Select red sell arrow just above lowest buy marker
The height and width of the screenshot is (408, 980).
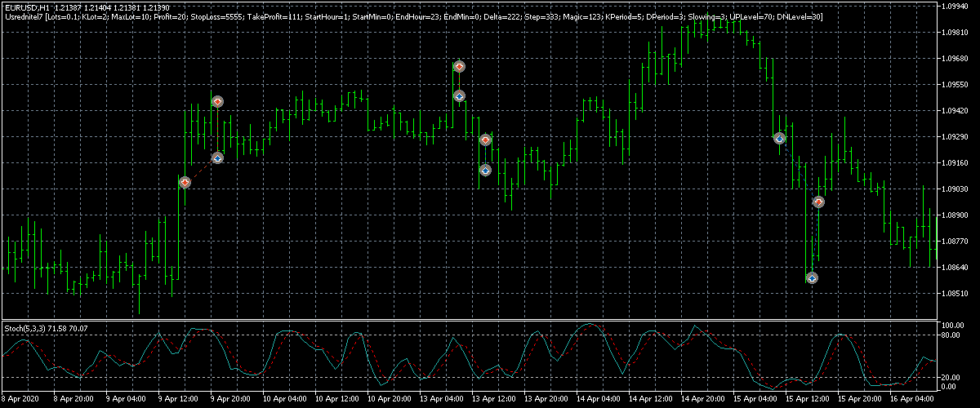[818, 202]
